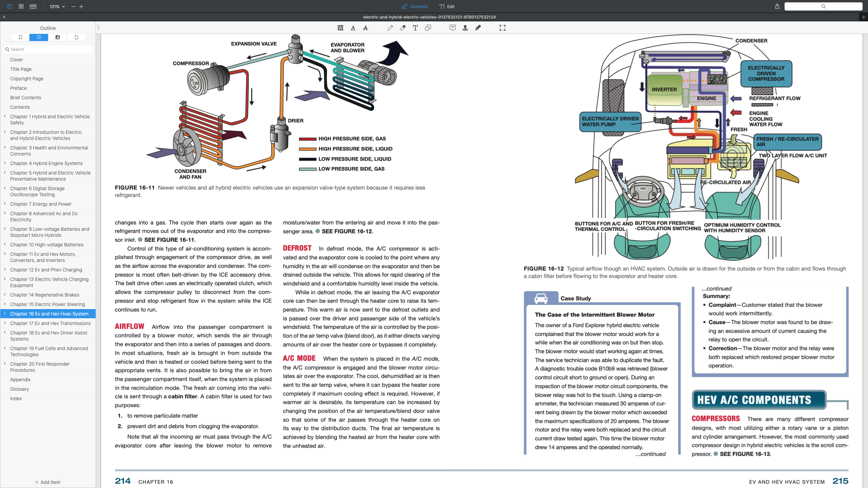This screenshot has height=488, width=868.
Task: Select the signature pen tool
Action: (x=478, y=28)
